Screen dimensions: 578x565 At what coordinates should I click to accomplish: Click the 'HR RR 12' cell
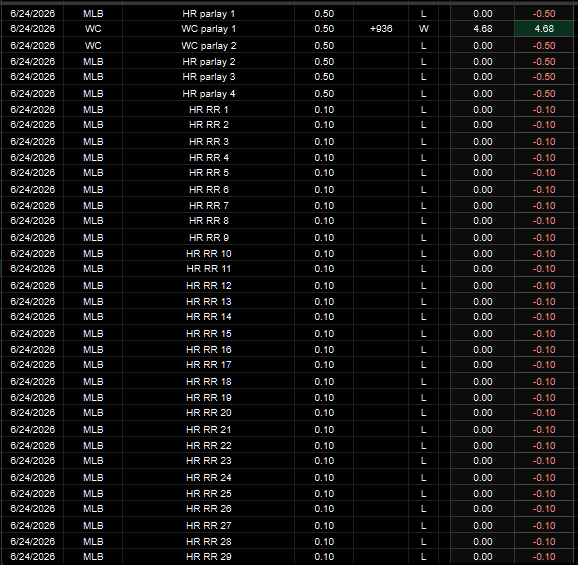click(209, 286)
